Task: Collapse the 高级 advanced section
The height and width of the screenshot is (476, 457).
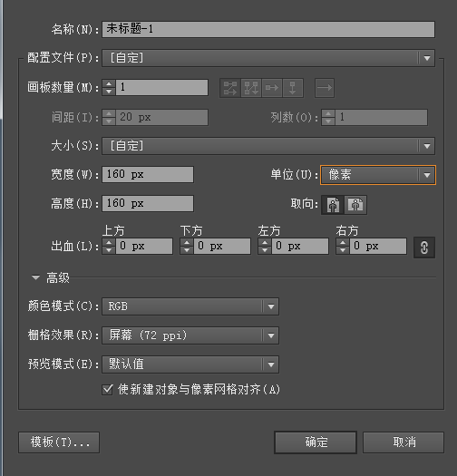Action: point(36,277)
